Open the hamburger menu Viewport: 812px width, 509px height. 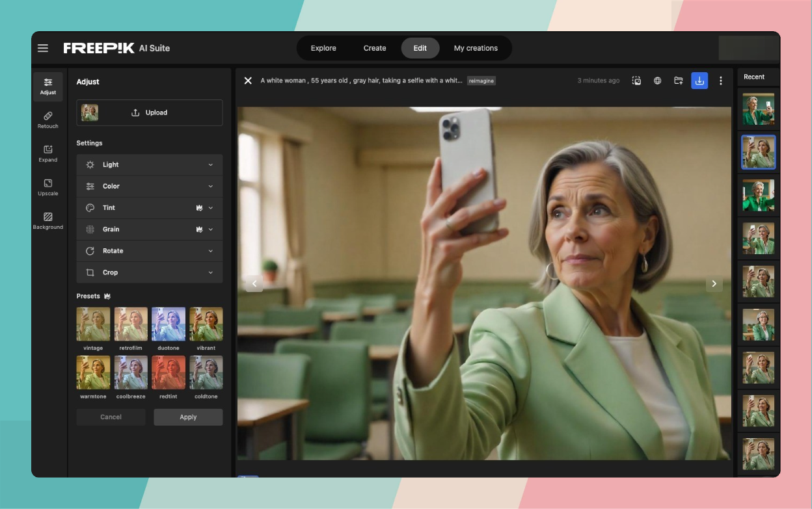pos(43,48)
